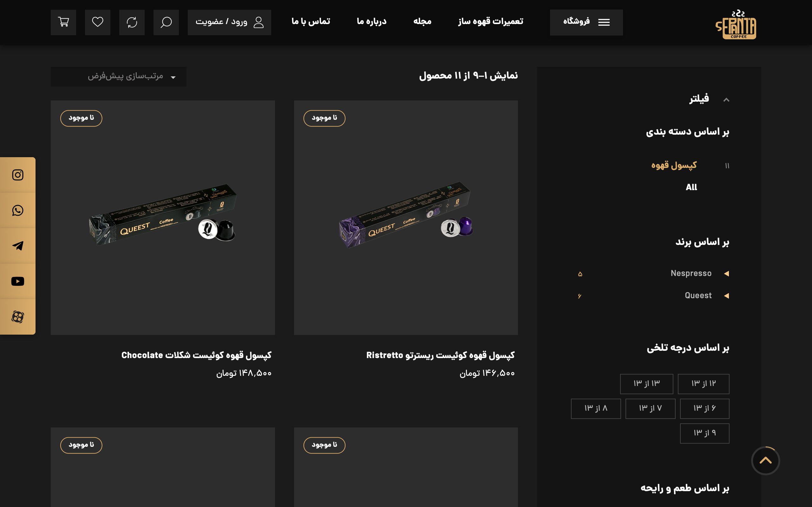Toggle the ۹ از ۱۳ bitterness filter
The width and height of the screenshot is (812, 507).
tap(704, 433)
